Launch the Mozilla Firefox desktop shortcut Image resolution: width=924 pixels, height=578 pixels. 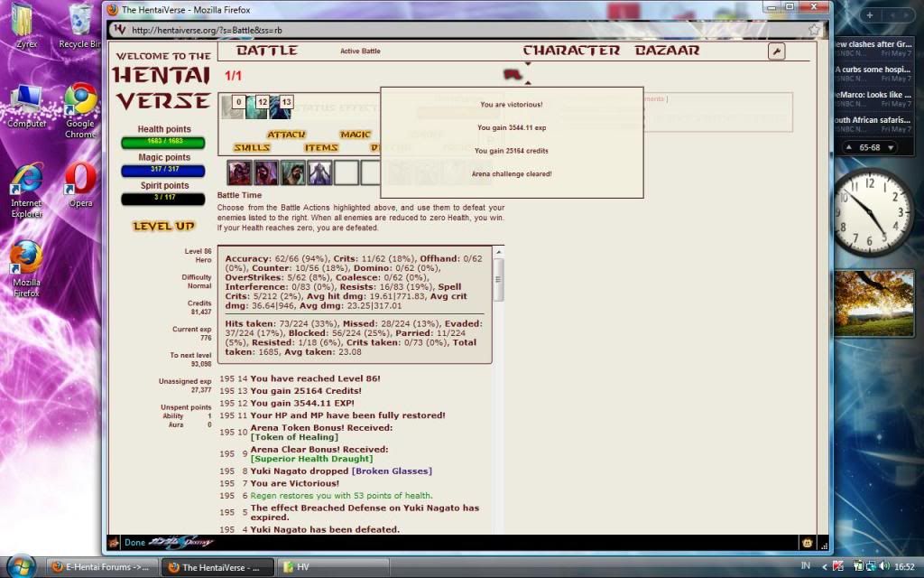(x=26, y=268)
